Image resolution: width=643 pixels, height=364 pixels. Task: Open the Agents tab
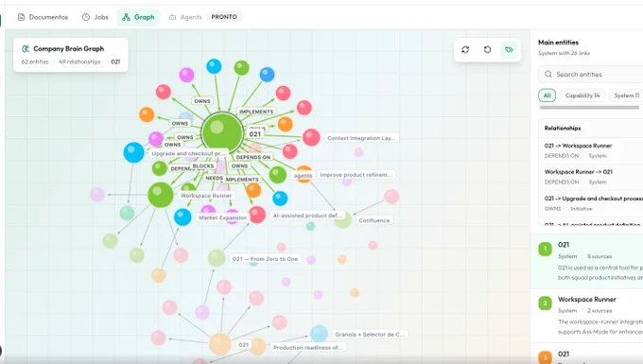pos(185,17)
